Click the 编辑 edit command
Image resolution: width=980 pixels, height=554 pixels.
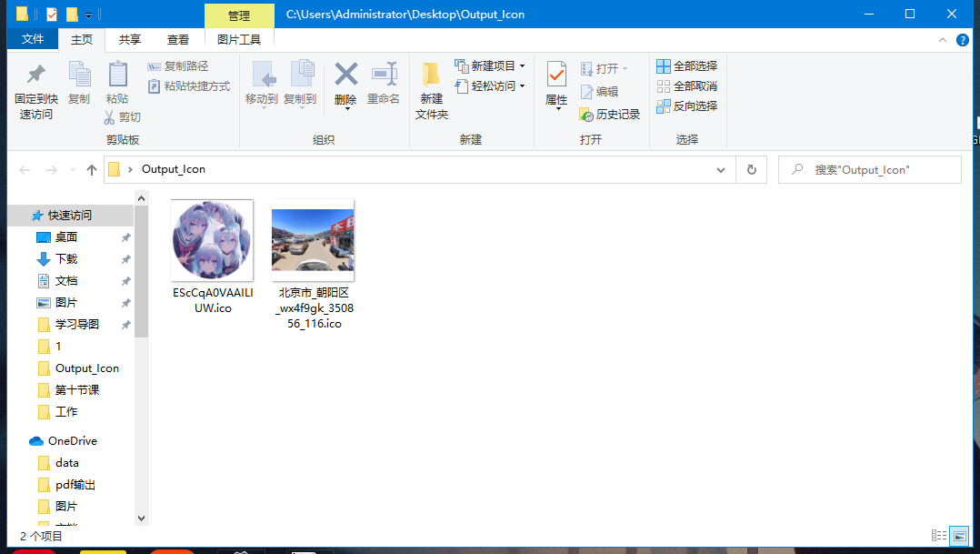click(x=599, y=91)
